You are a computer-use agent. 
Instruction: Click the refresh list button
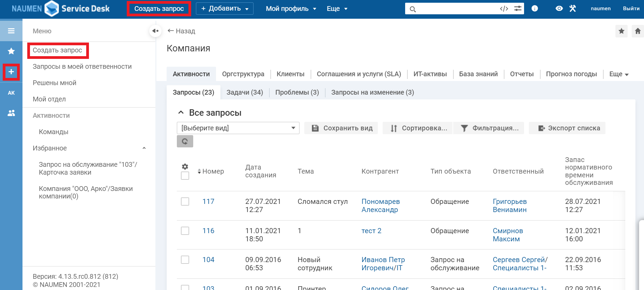click(x=185, y=141)
